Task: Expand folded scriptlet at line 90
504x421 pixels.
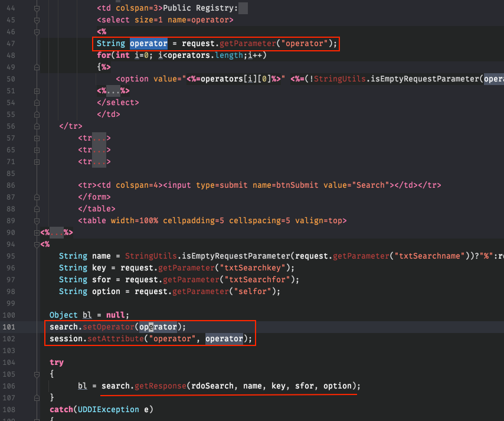Action: (x=37, y=233)
